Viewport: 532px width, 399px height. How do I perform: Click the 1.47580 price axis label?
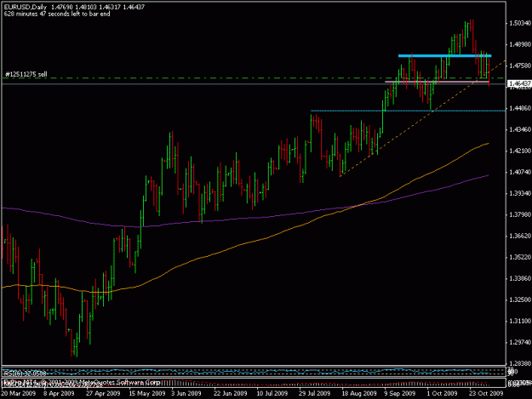point(520,66)
